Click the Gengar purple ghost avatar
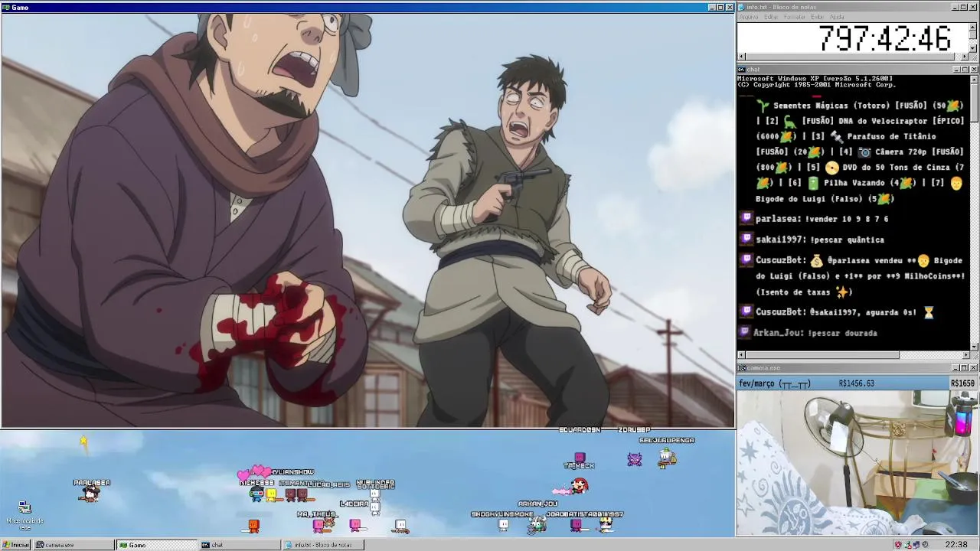This screenshot has height=551, width=980. pyautogui.click(x=635, y=458)
